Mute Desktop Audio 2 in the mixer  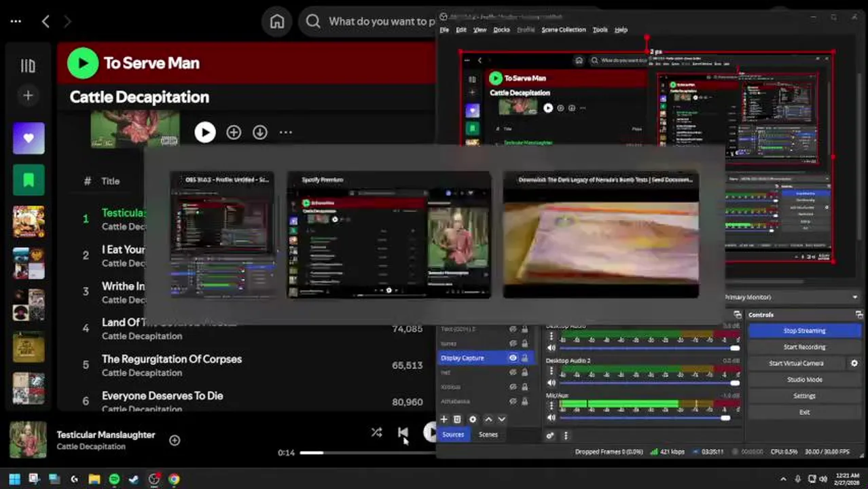tap(551, 383)
